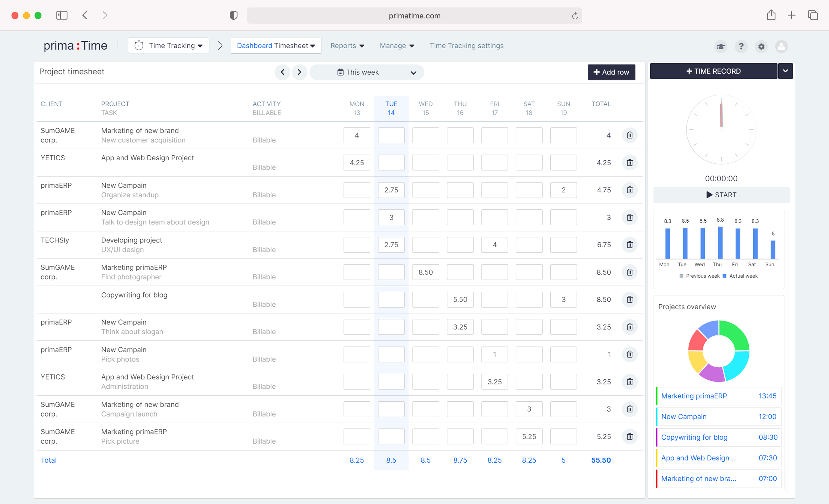Delete the YETICS Administration row with trash icon
Screen dimensions: 829x504
pos(630,382)
